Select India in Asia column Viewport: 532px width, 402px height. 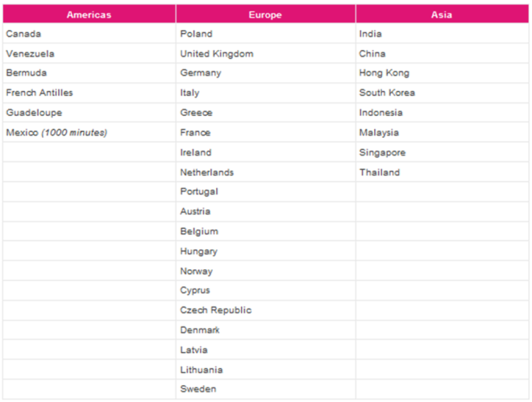[371, 34]
